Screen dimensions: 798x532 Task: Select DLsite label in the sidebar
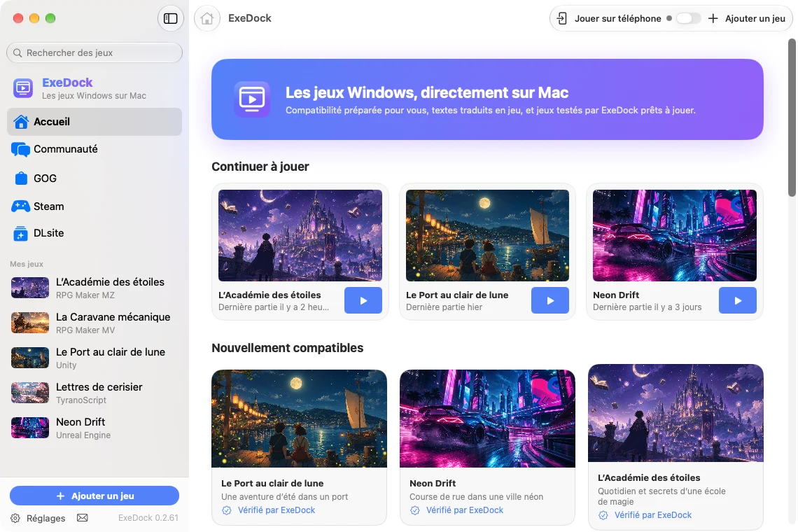coord(49,233)
